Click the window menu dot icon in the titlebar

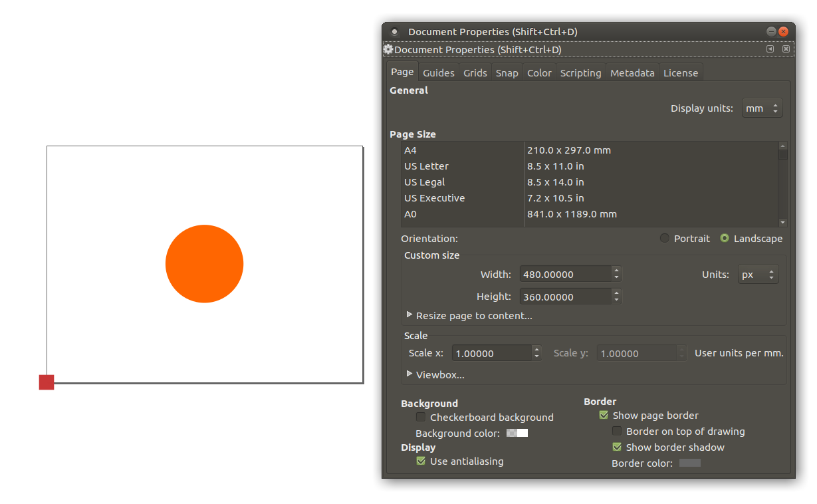click(394, 31)
